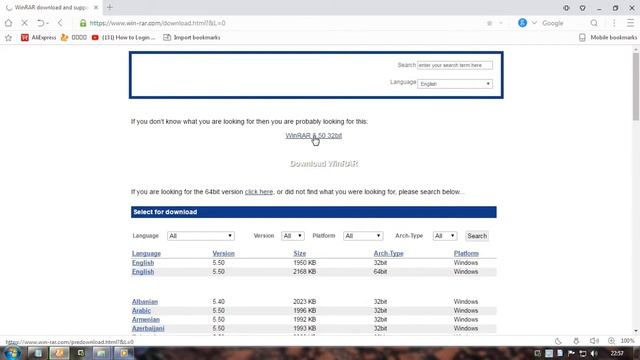
Task: Click the volume icon in system tray
Action: (594, 353)
